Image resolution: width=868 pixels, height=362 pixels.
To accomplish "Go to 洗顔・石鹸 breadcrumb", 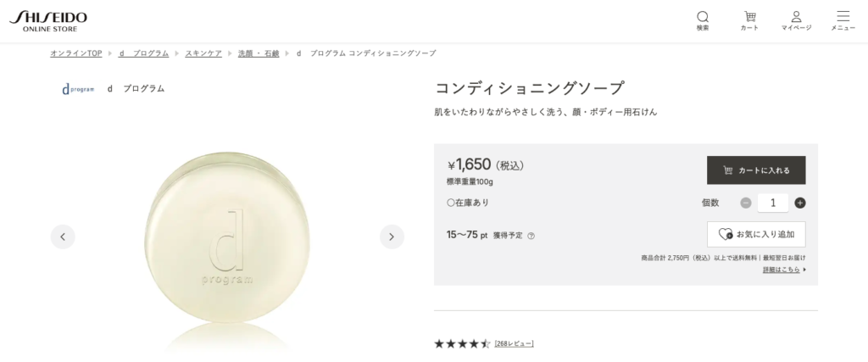I will pyautogui.click(x=259, y=53).
